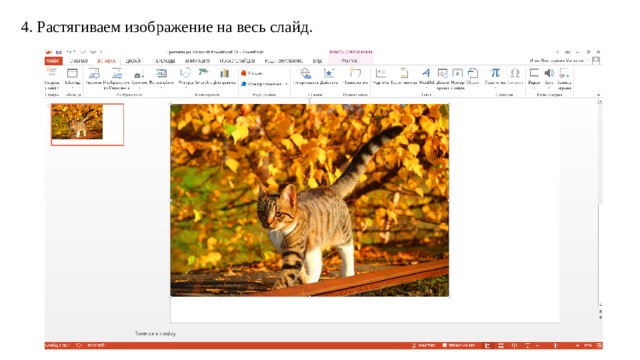Click the Notes (Заметки) button in status bar

(424, 346)
